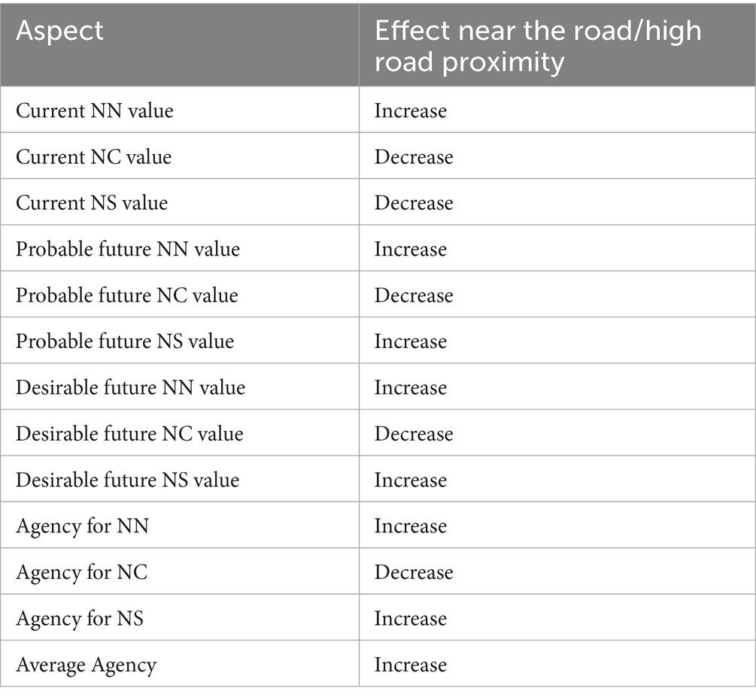756x700 pixels.
Task: Select the Current NN value cell
Action: [95, 111]
